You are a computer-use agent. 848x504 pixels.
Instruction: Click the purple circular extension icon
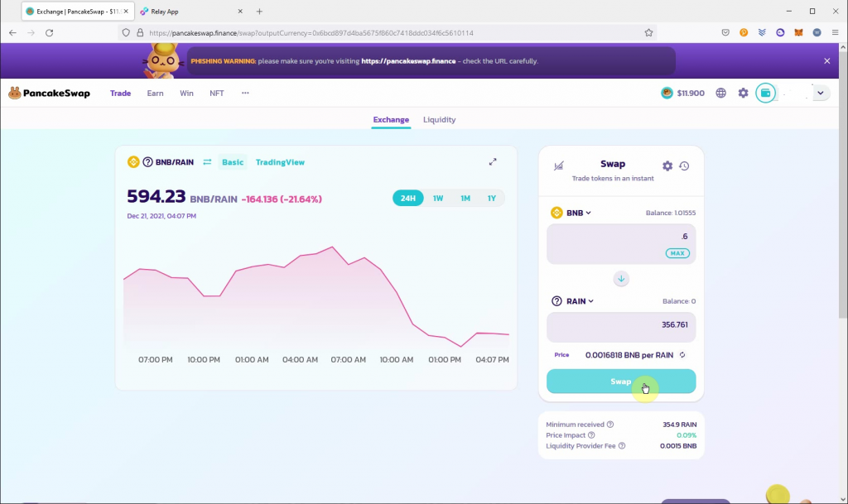(x=780, y=33)
